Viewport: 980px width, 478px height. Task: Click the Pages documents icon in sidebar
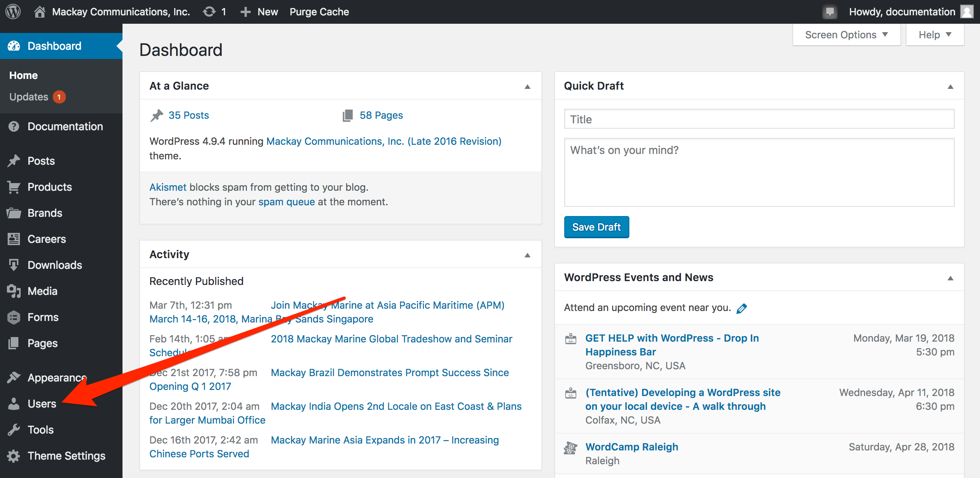(14, 343)
